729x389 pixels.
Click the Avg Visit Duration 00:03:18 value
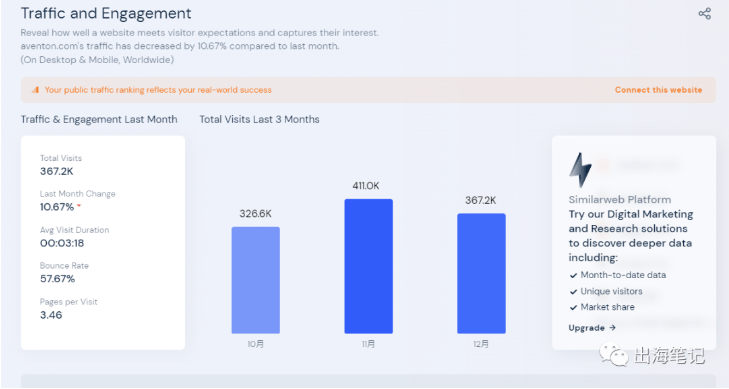62,243
